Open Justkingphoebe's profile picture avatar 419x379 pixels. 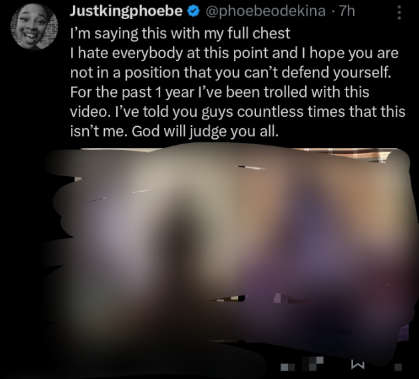tap(34, 27)
